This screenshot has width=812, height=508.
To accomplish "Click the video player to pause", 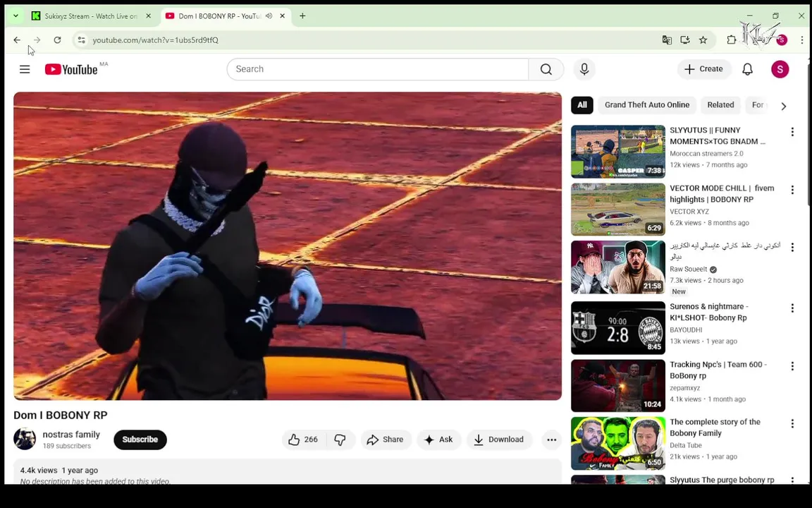I will (288, 246).
